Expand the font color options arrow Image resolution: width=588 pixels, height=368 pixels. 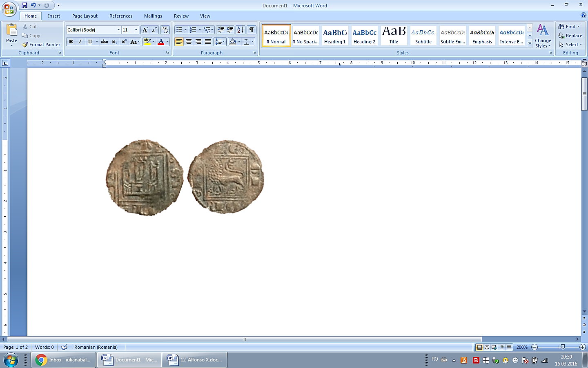pos(167,41)
